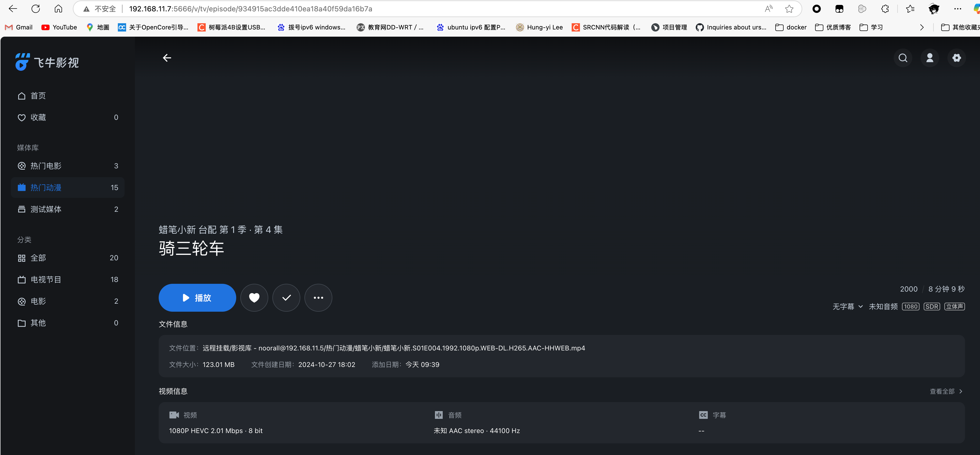Open browser favorites list icon
The image size is (980, 455).
[910, 9]
